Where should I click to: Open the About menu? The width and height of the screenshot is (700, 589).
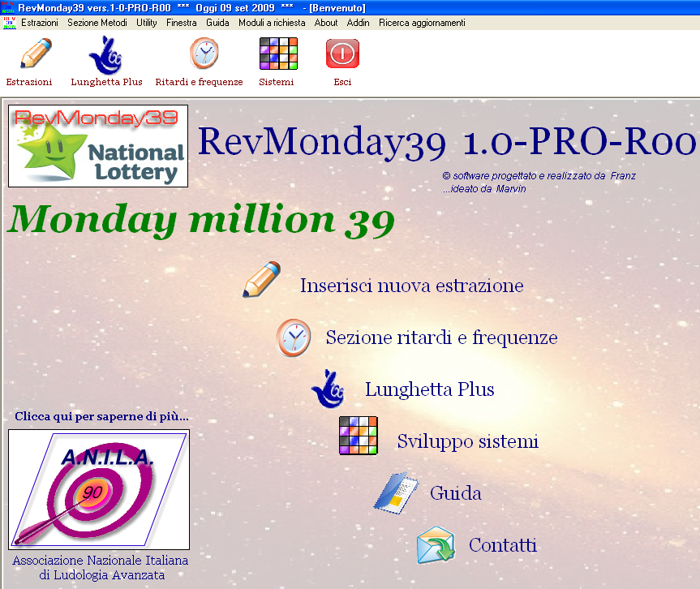pyautogui.click(x=326, y=23)
